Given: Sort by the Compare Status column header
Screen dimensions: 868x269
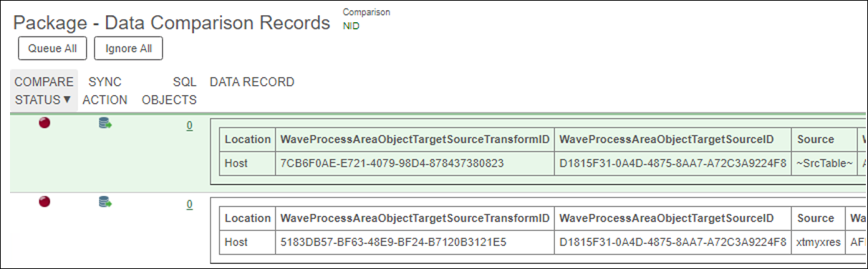Looking at the screenshot, I should click(44, 91).
